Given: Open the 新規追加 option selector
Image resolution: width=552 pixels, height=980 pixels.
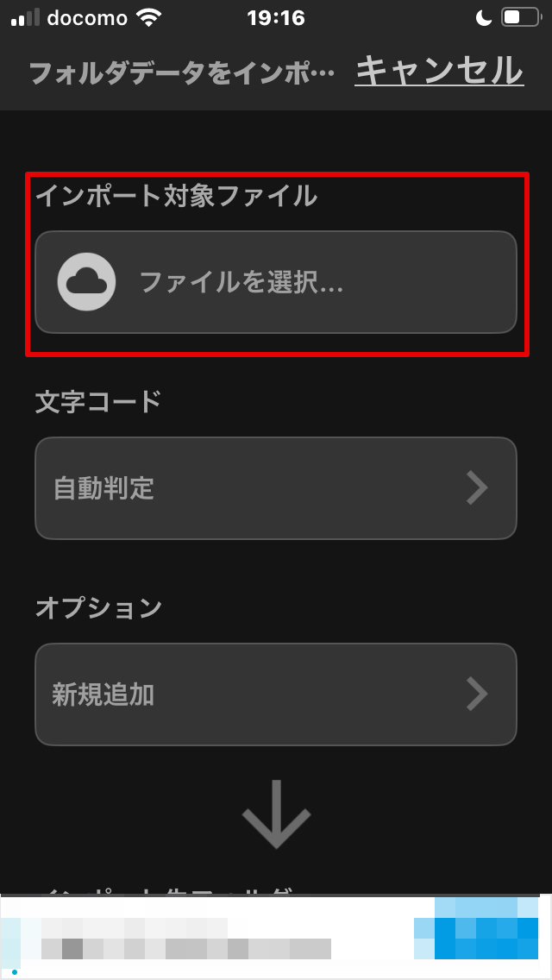Looking at the screenshot, I should (x=276, y=694).
